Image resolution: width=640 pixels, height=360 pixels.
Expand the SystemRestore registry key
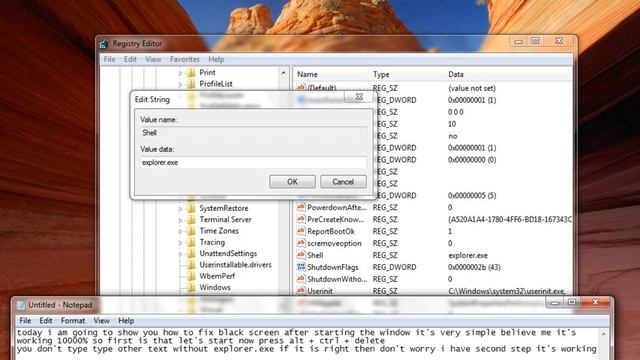click(180, 209)
